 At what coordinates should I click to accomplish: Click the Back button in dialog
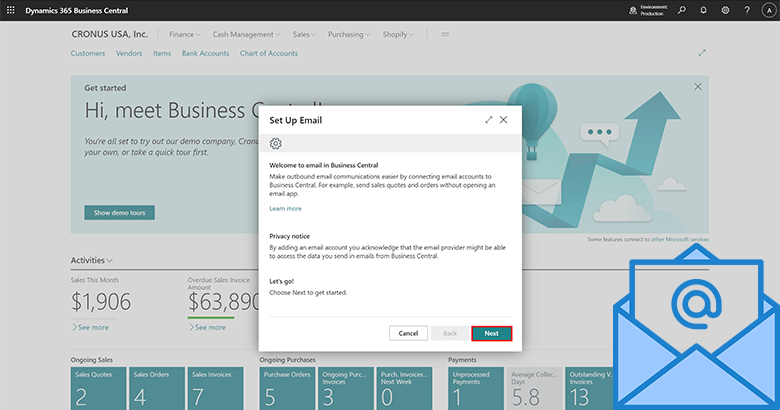coord(450,333)
